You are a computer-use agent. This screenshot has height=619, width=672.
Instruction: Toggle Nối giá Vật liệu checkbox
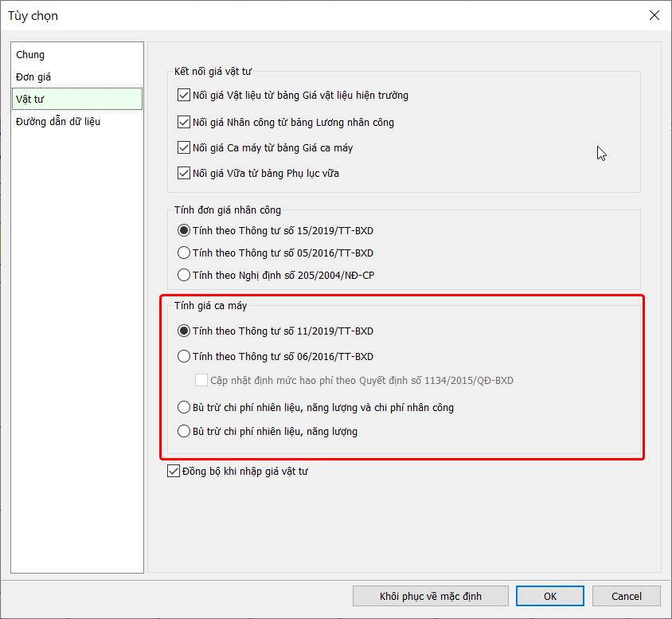click(185, 96)
